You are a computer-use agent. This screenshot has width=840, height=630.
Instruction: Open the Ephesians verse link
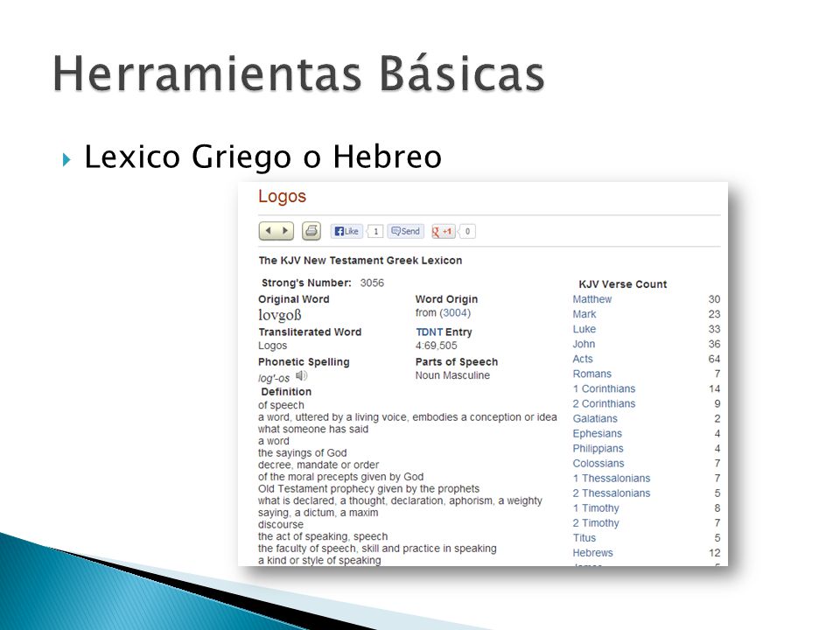point(598,434)
